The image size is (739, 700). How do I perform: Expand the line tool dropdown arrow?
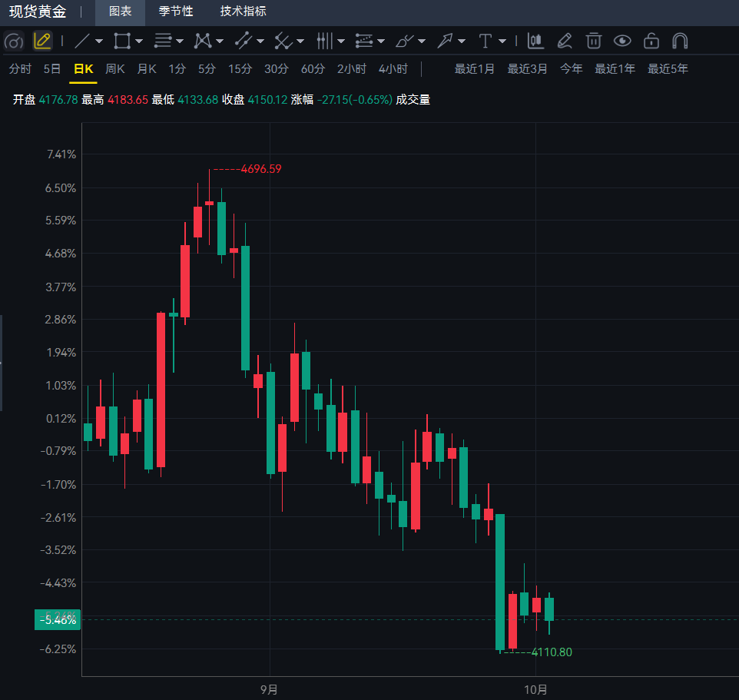point(99,41)
